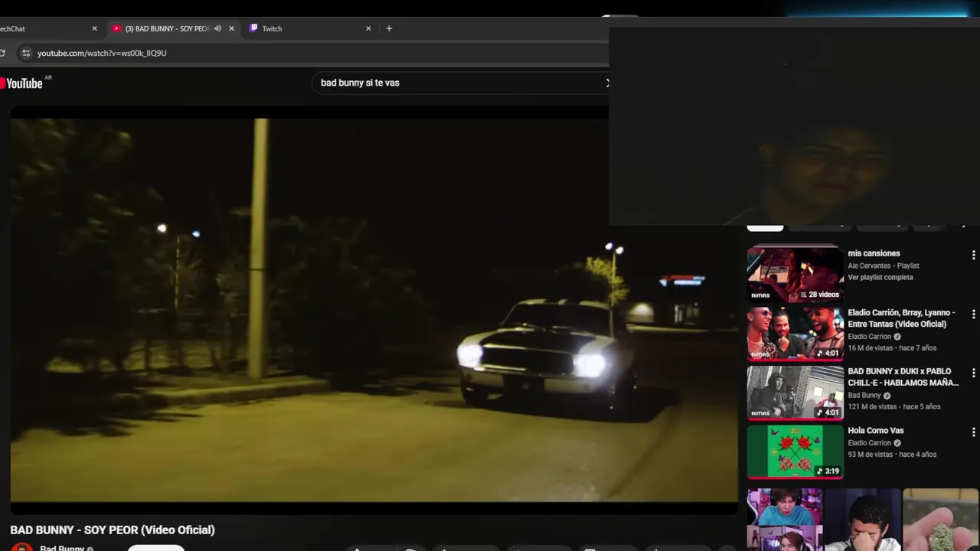The width and height of the screenshot is (980, 551).
Task: Open the options menu for Hola Como Vas
Action: pos(973,432)
